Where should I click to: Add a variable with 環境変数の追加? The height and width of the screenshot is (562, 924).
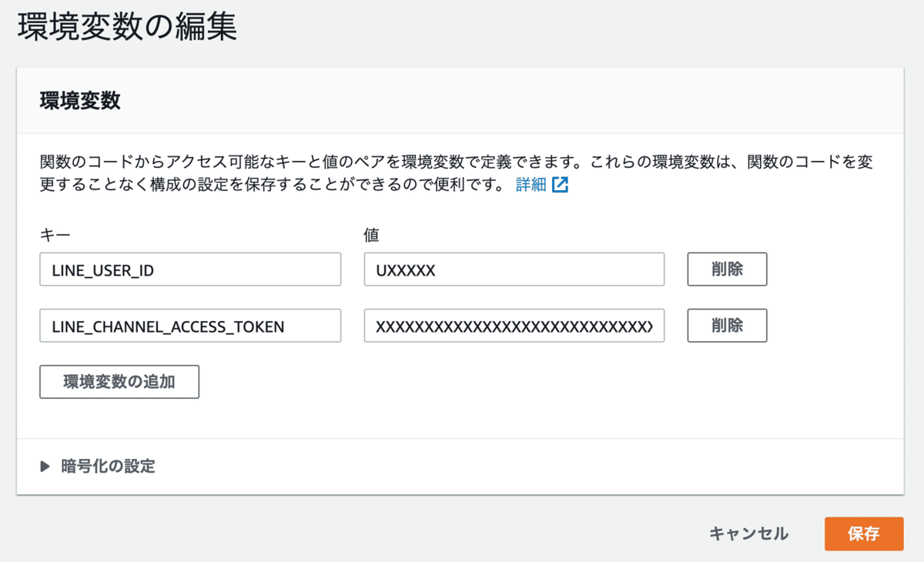(119, 382)
